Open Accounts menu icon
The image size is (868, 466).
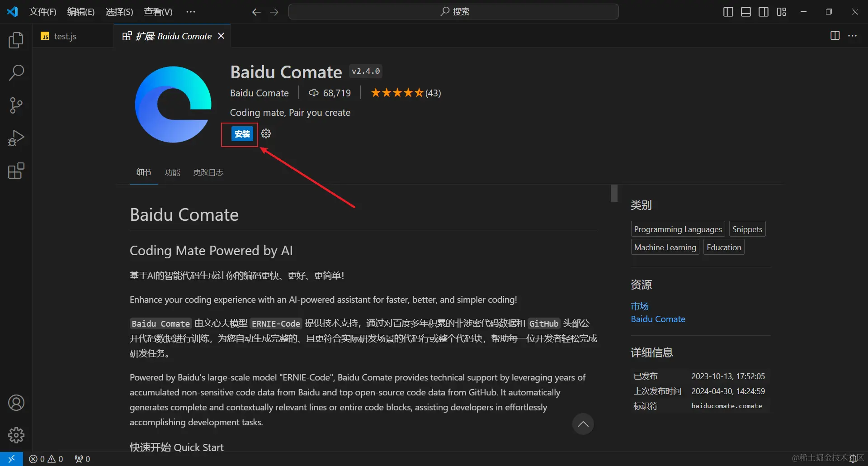pyautogui.click(x=16, y=403)
